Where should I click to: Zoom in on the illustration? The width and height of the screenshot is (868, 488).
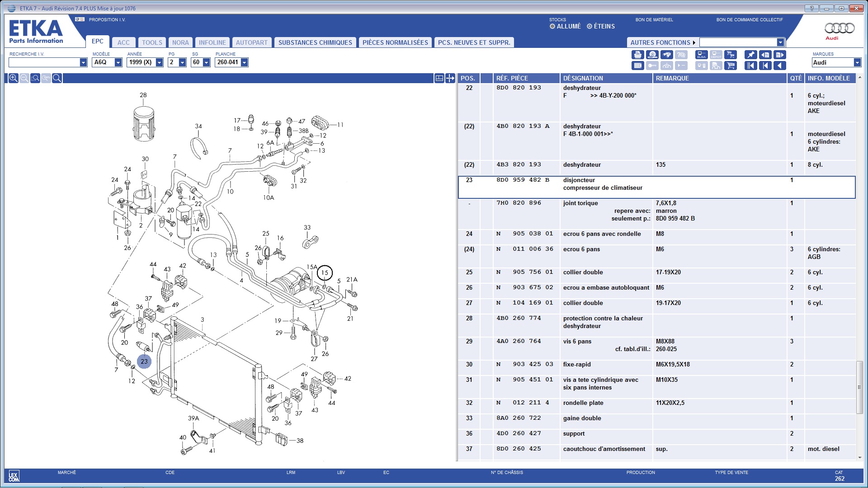pos(14,78)
